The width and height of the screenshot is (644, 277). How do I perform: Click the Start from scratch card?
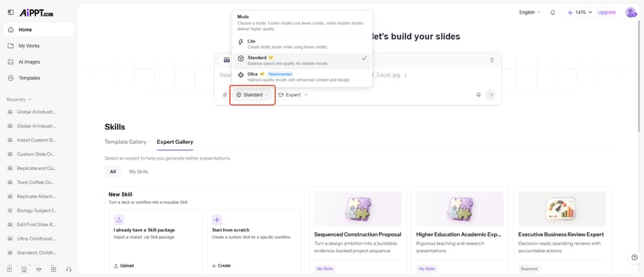tap(254, 241)
